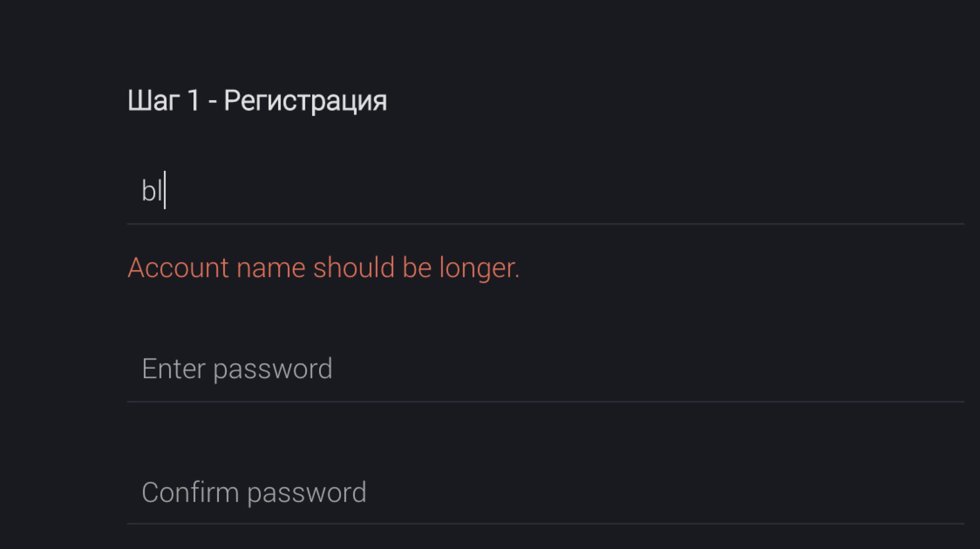Click the "Account name should be longer." error
This screenshot has height=549, width=980.
[x=323, y=267]
